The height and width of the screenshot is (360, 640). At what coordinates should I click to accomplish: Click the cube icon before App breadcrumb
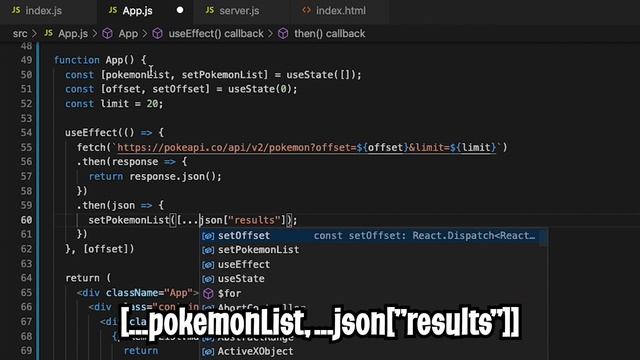(107, 33)
